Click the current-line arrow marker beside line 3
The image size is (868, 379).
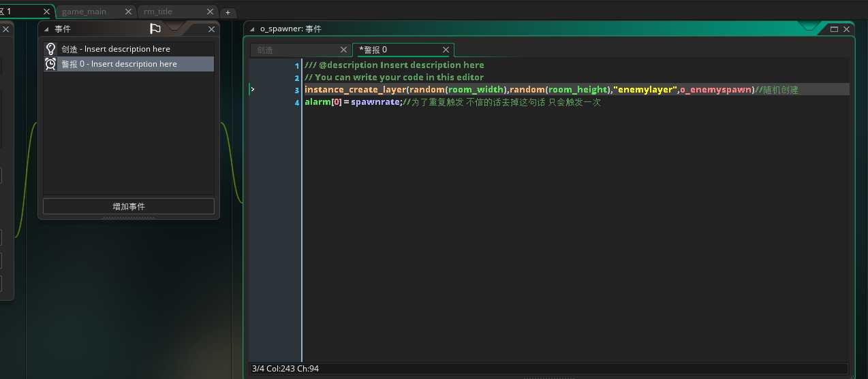[253, 89]
